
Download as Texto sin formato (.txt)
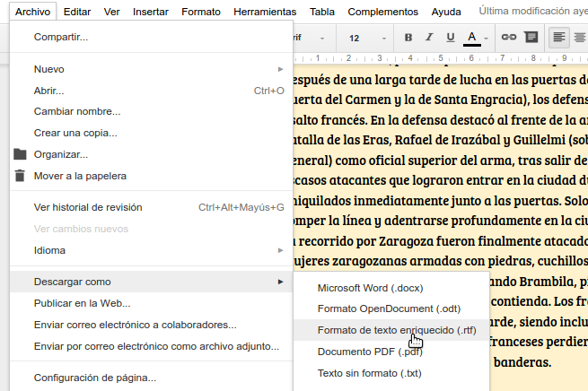point(391,373)
